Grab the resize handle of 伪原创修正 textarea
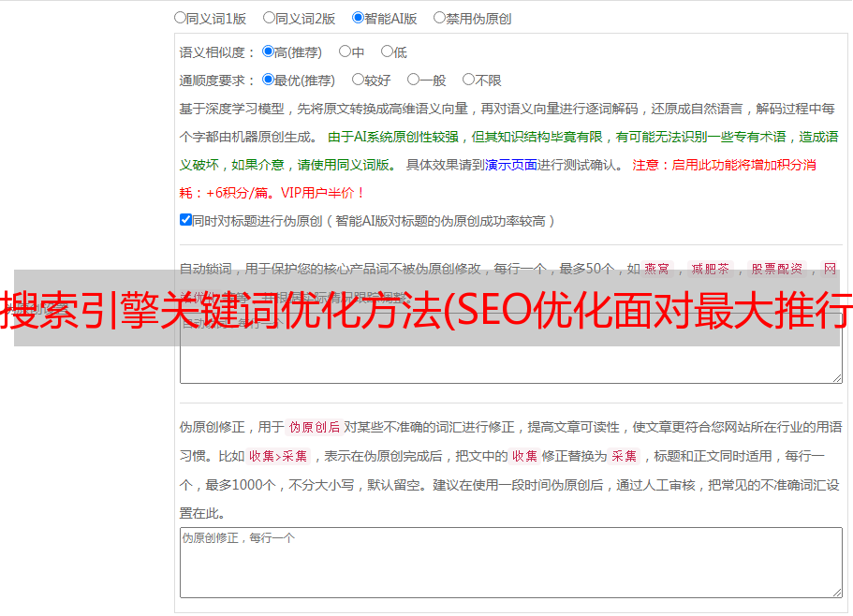 point(837,593)
